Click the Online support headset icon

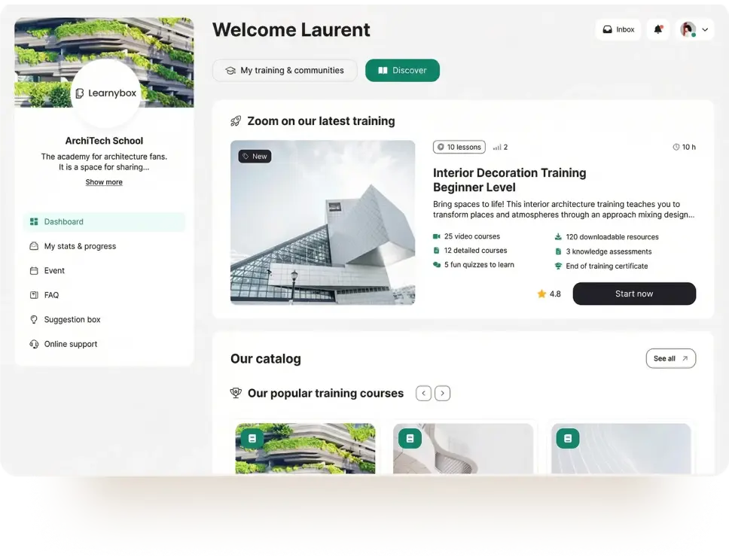tap(33, 344)
